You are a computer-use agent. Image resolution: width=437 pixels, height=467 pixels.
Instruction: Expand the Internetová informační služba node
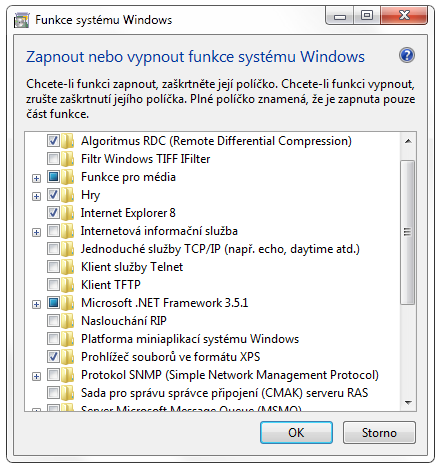36,232
